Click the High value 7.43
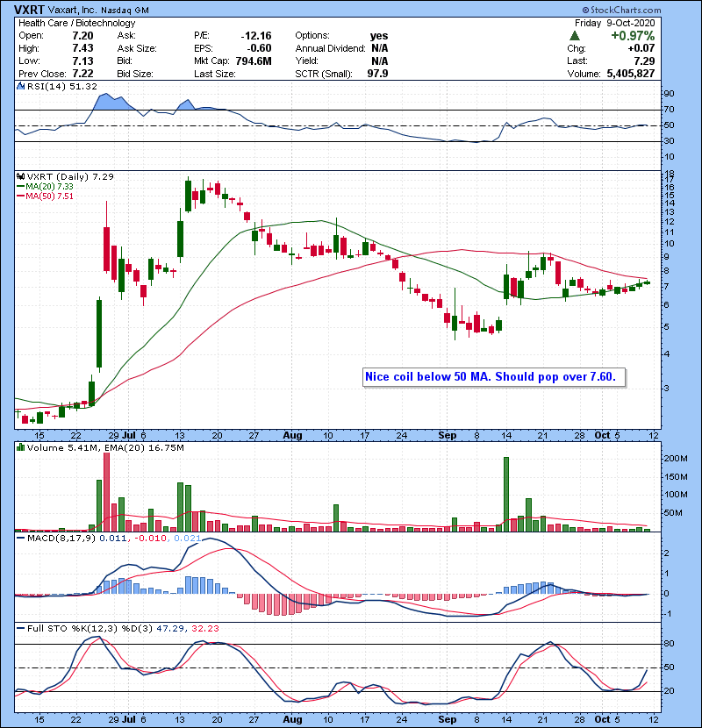The width and height of the screenshot is (702, 728). click(x=82, y=48)
